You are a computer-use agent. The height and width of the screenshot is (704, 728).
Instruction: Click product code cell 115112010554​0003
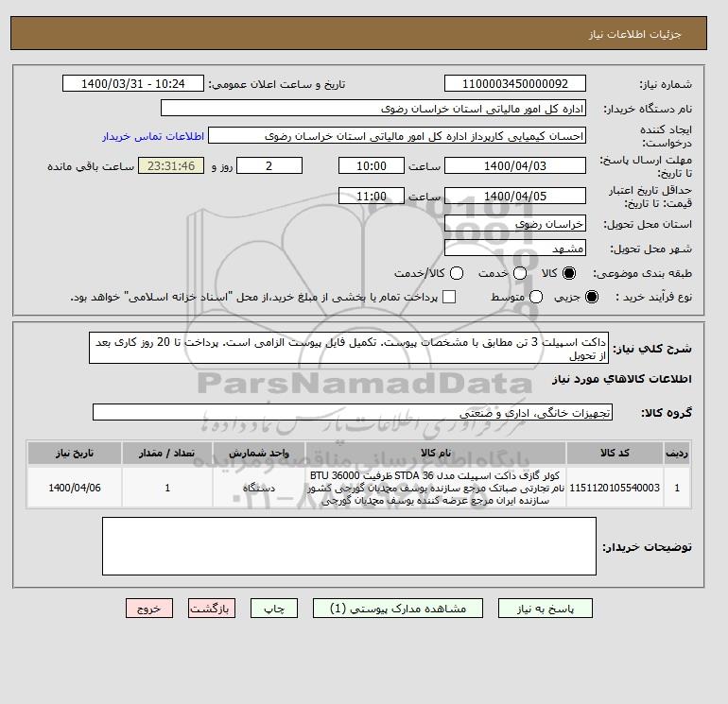click(x=615, y=488)
